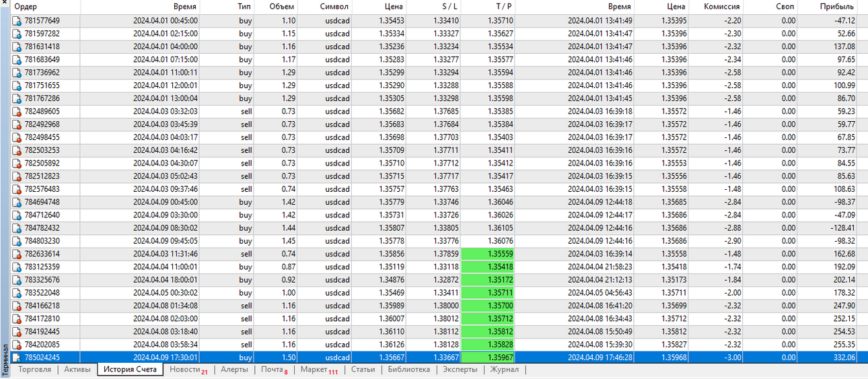Click the order icon for 782633614
Screen dimensions: 868x379
(17, 254)
